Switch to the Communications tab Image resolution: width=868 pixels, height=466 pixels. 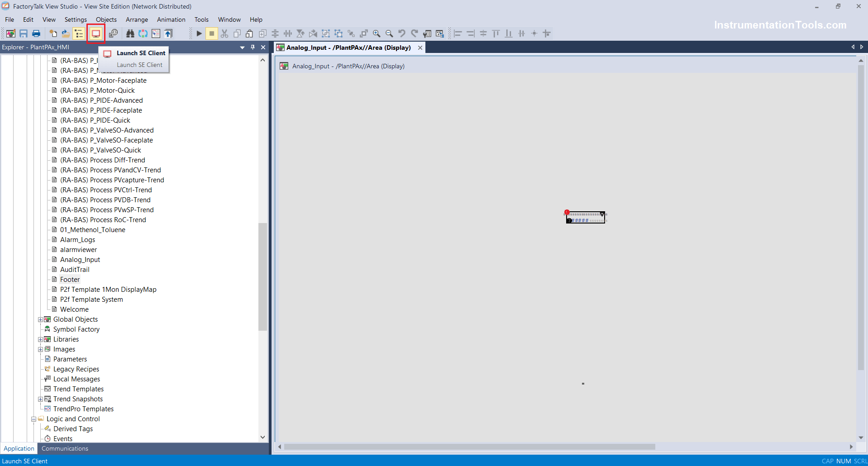click(65, 448)
